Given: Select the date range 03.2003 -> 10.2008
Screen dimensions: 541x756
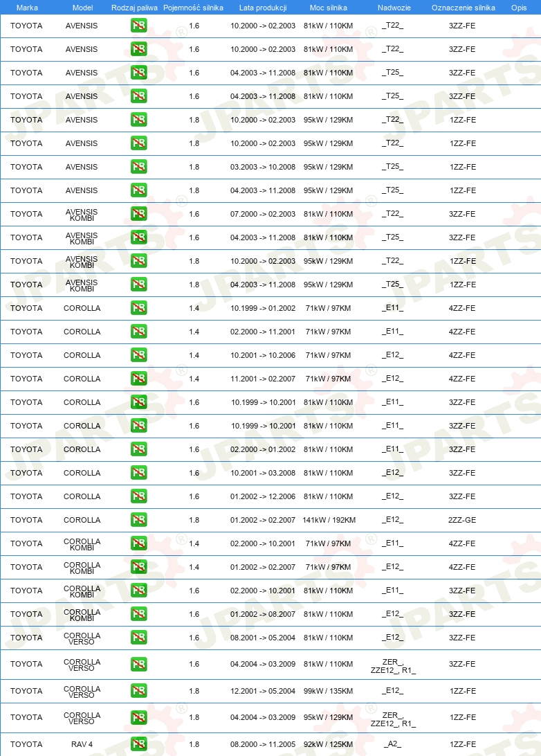Looking at the screenshot, I should click(x=263, y=167).
